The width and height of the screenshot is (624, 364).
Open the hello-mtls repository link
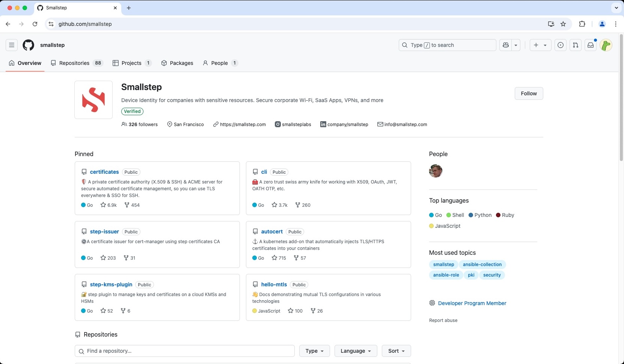tap(274, 284)
